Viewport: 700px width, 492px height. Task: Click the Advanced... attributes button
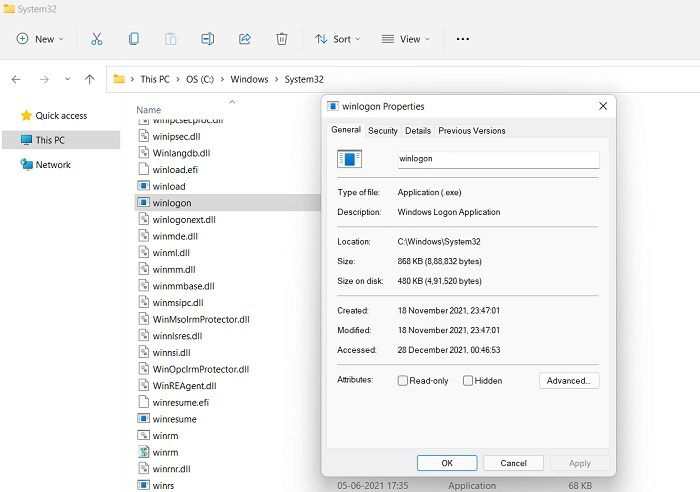[569, 381]
